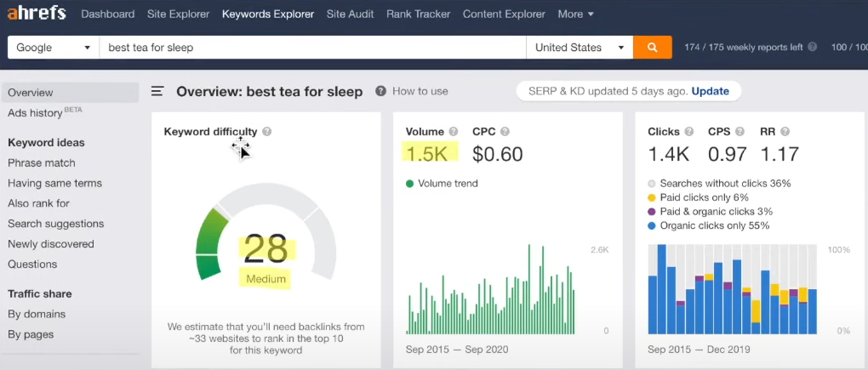
Task: Click help icon beside weekly reports left
Action: pos(812,47)
